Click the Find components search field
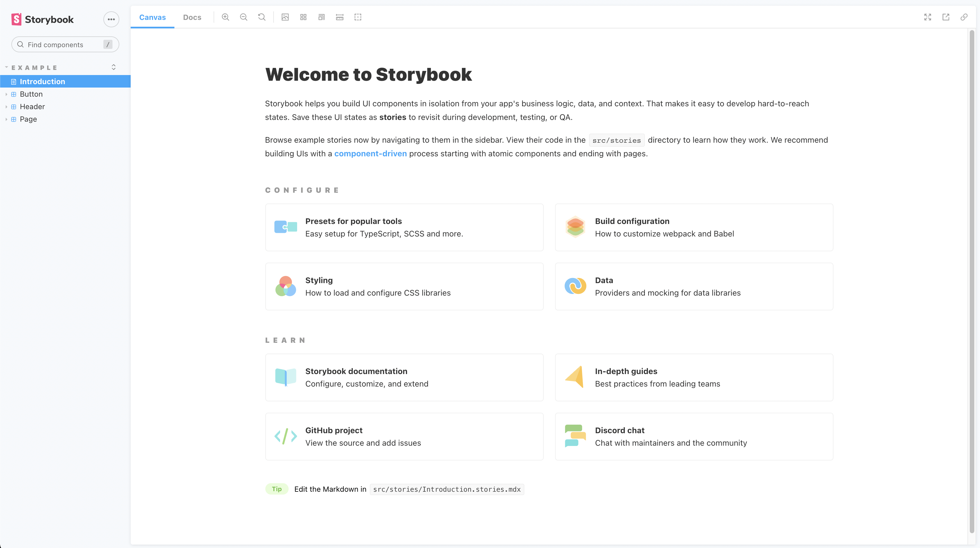Screen dimensions: 980x548 [65, 45]
